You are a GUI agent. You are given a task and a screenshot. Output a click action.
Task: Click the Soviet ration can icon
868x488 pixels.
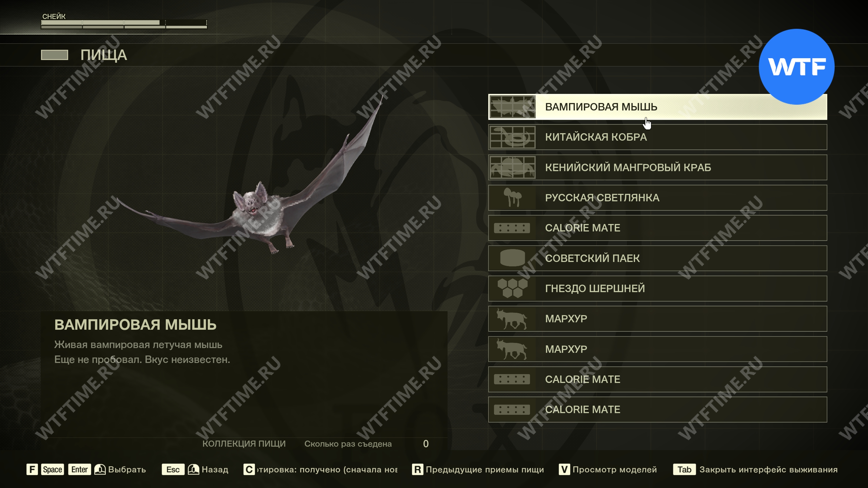point(512,258)
